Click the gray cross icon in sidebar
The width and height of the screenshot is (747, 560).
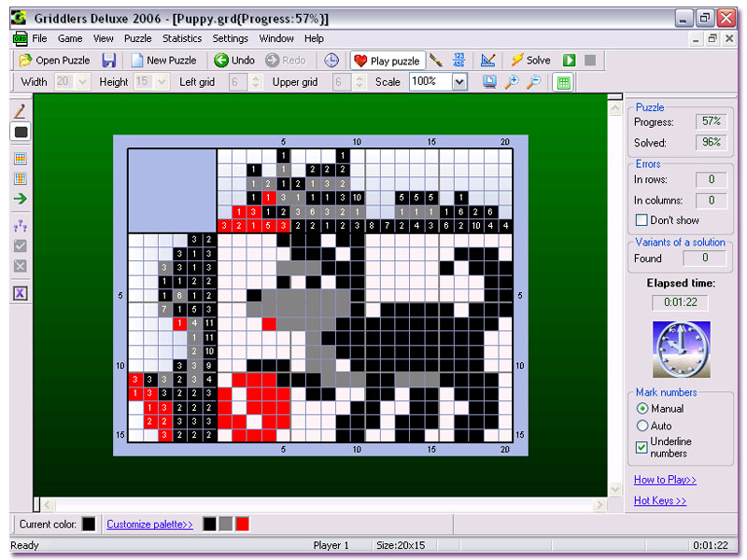(20, 266)
